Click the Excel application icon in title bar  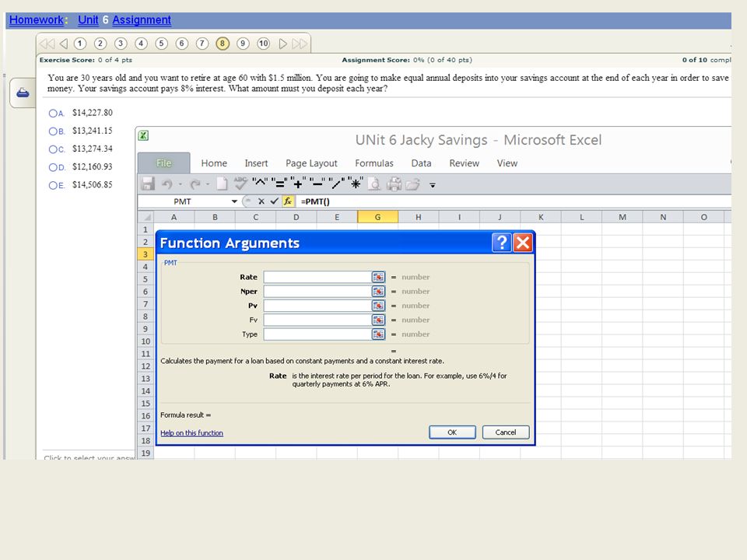(143, 135)
